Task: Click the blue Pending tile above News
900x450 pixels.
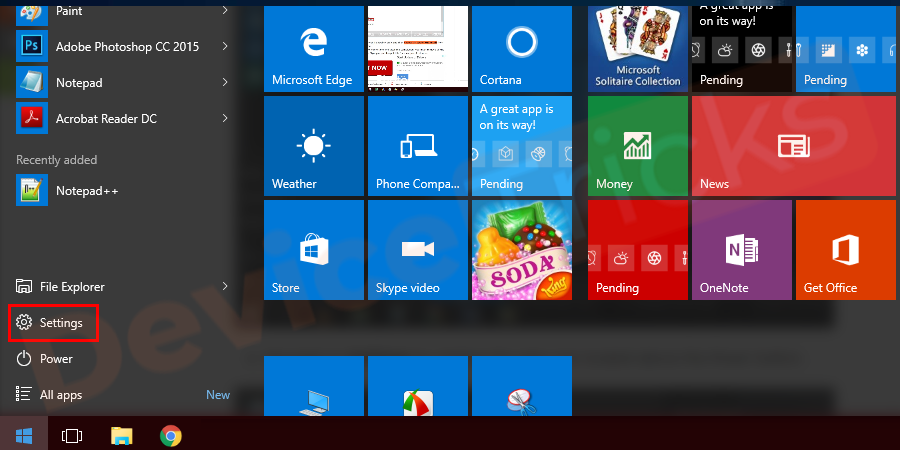Action: 845,48
